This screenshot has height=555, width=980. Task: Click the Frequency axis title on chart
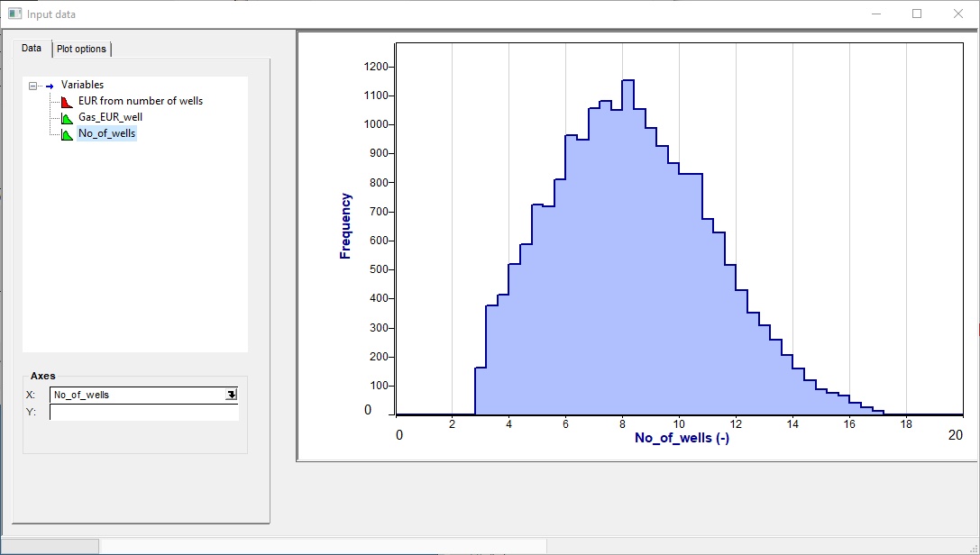tap(345, 225)
